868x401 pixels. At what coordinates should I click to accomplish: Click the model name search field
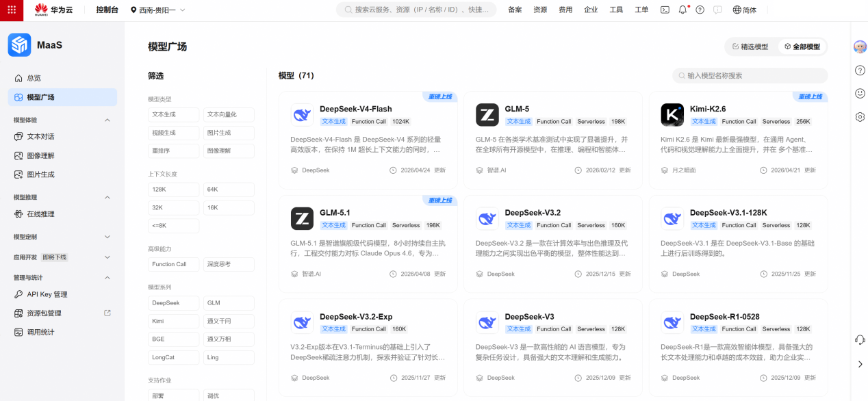coord(753,75)
